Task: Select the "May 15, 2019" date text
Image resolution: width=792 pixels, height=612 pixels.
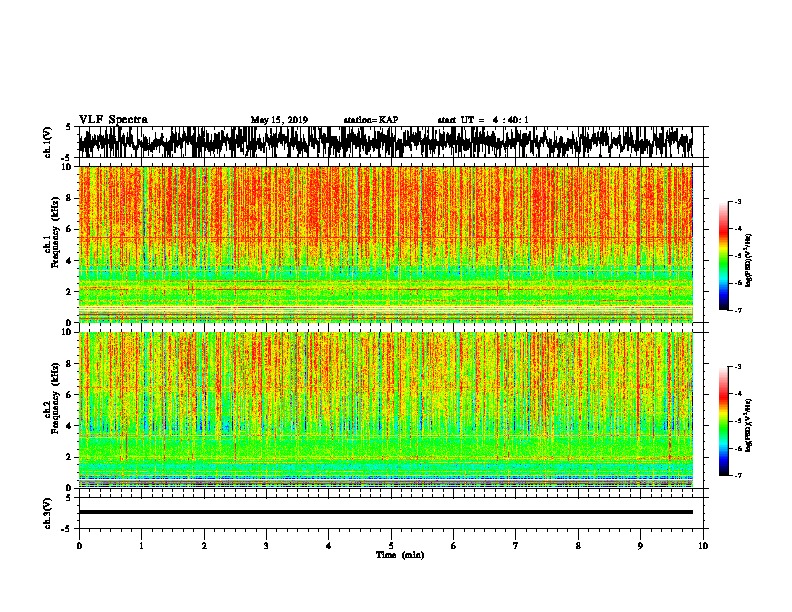Action: pos(279,120)
